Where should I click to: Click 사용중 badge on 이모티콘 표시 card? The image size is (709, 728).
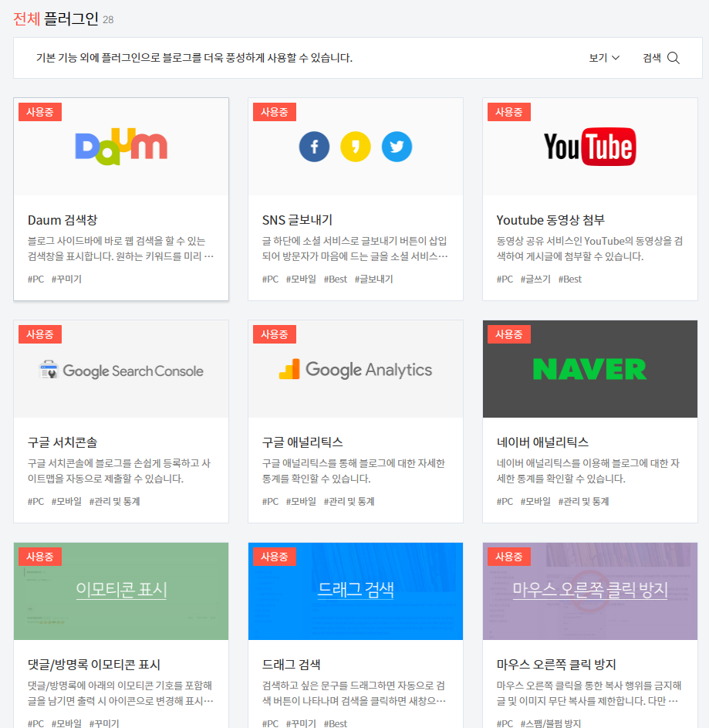pos(40,557)
